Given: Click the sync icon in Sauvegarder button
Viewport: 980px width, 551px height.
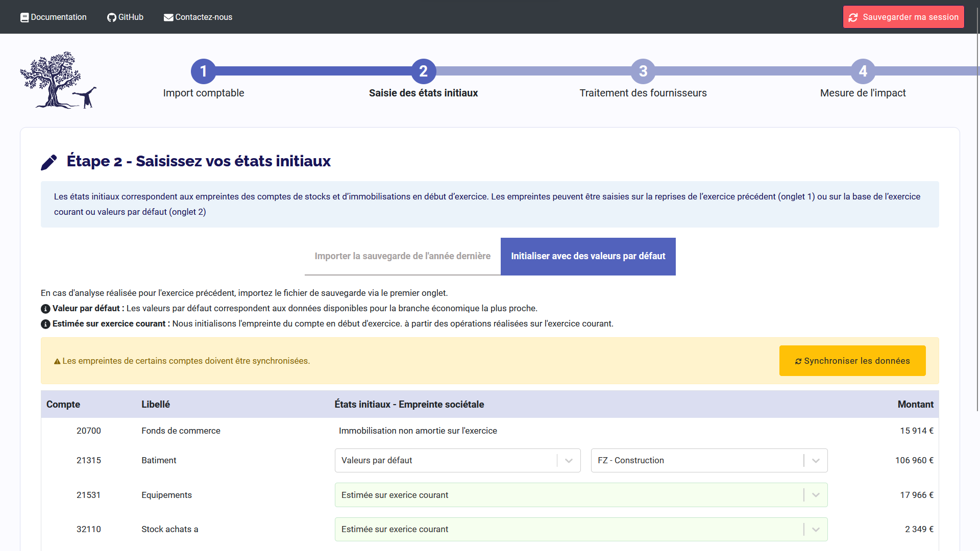Looking at the screenshot, I should point(853,17).
